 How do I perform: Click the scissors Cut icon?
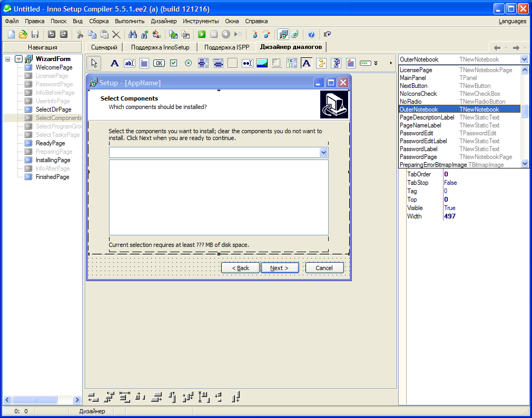point(80,34)
